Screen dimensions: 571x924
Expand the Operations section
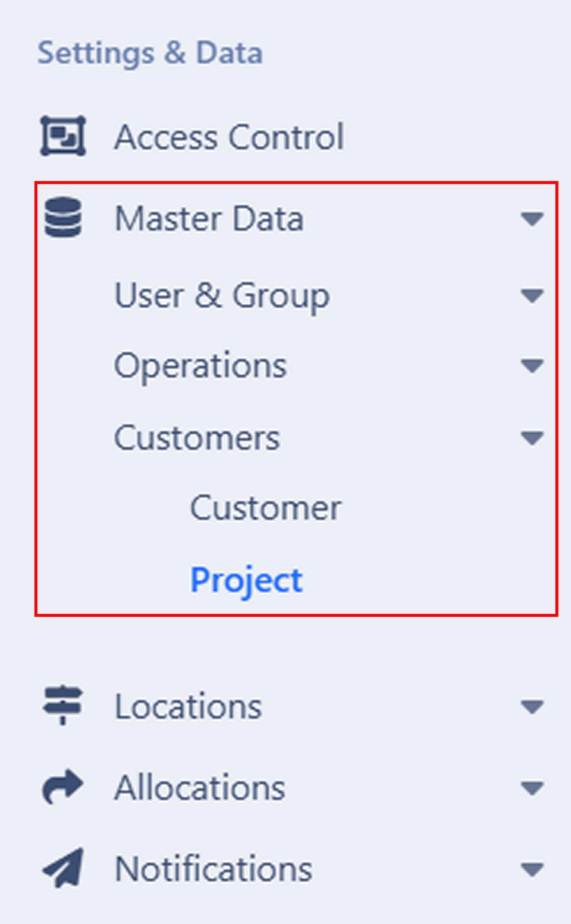pos(532,365)
